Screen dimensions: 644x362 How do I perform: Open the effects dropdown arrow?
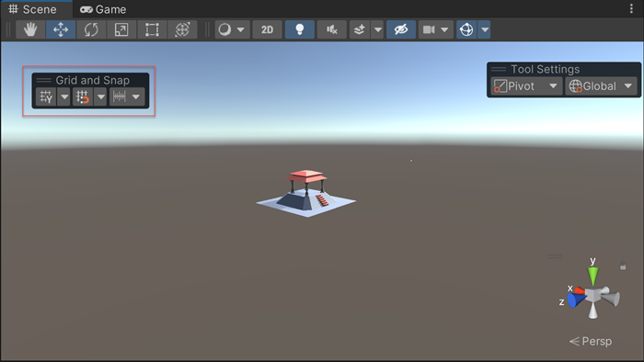point(377,29)
